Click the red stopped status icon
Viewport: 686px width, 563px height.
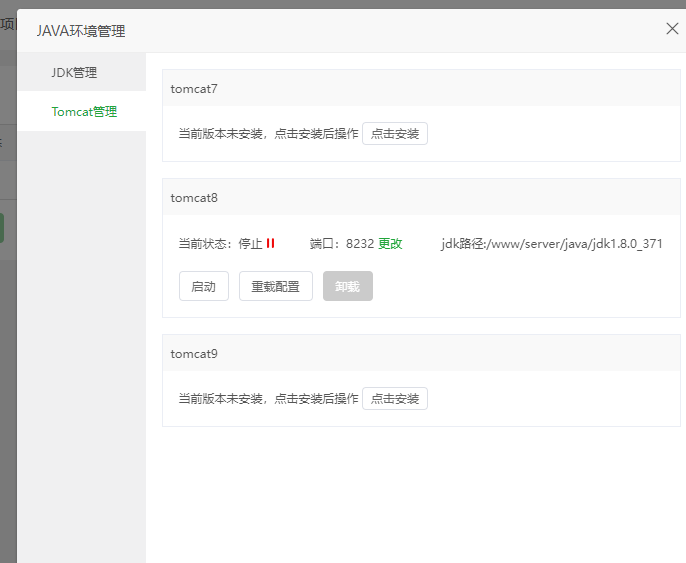point(270,243)
